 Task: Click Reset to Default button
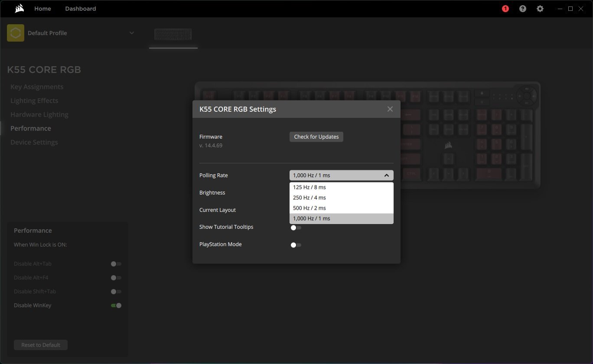click(x=41, y=345)
